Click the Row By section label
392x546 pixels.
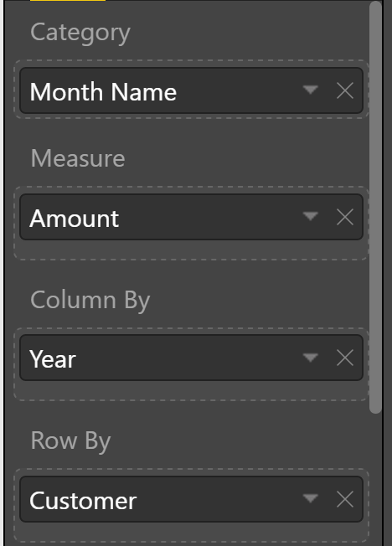pyautogui.click(x=70, y=441)
